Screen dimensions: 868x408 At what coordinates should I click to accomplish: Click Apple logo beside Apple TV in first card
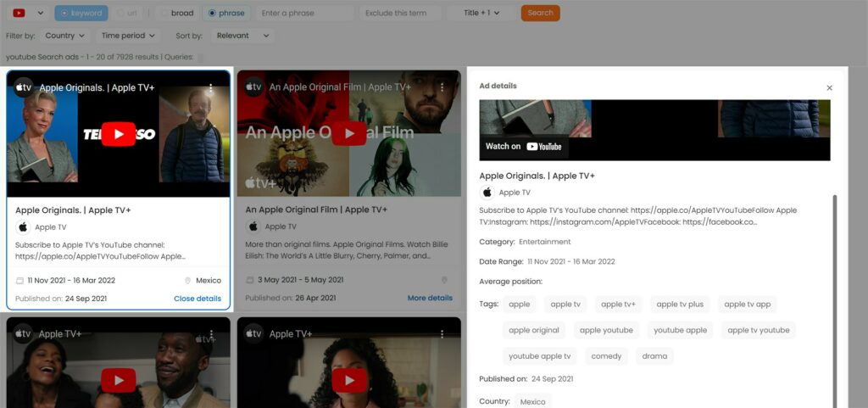[23, 227]
